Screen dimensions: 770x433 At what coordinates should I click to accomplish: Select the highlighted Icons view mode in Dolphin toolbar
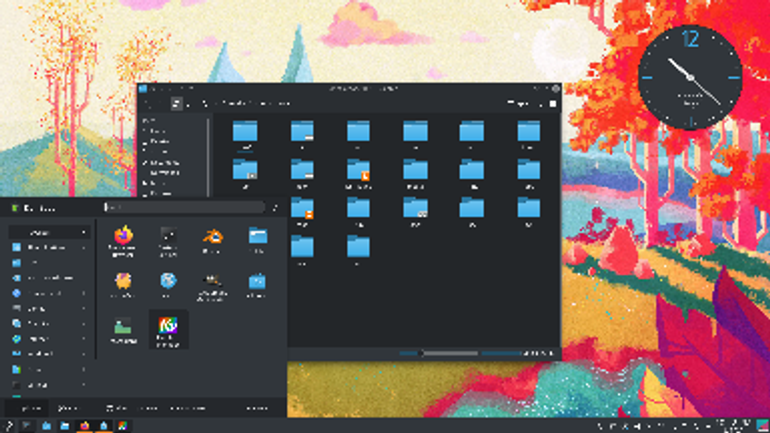pyautogui.click(x=176, y=104)
